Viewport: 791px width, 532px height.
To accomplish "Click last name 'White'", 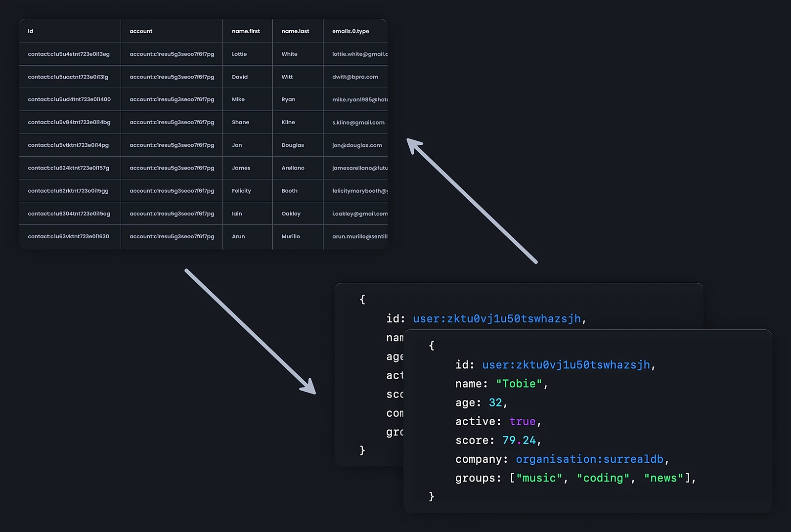I will coord(289,54).
